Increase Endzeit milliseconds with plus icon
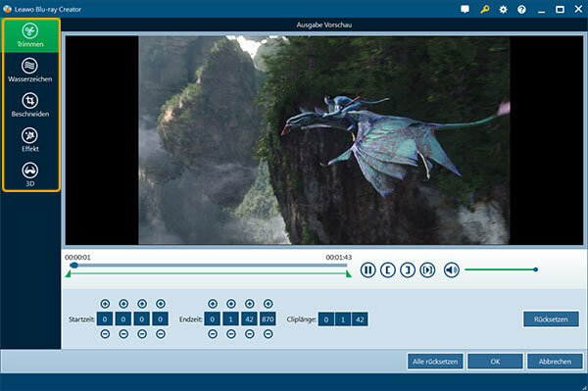The height and width of the screenshot is (391, 588). 268,304
